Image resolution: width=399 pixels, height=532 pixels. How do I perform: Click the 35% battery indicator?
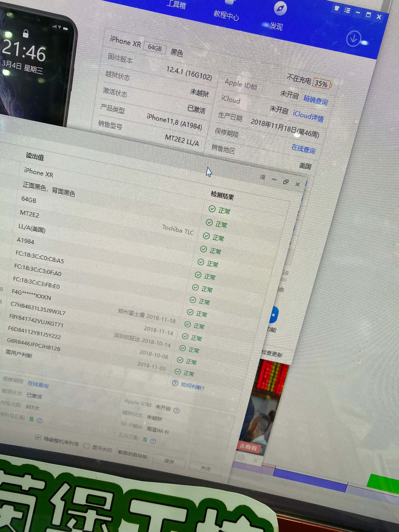tap(321, 83)
